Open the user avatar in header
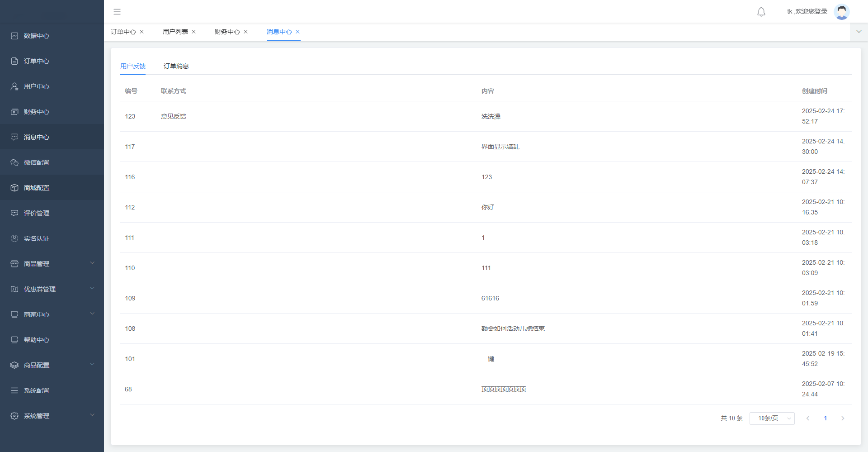This screenshot has height=452, width=868. [x=841, y=12]
